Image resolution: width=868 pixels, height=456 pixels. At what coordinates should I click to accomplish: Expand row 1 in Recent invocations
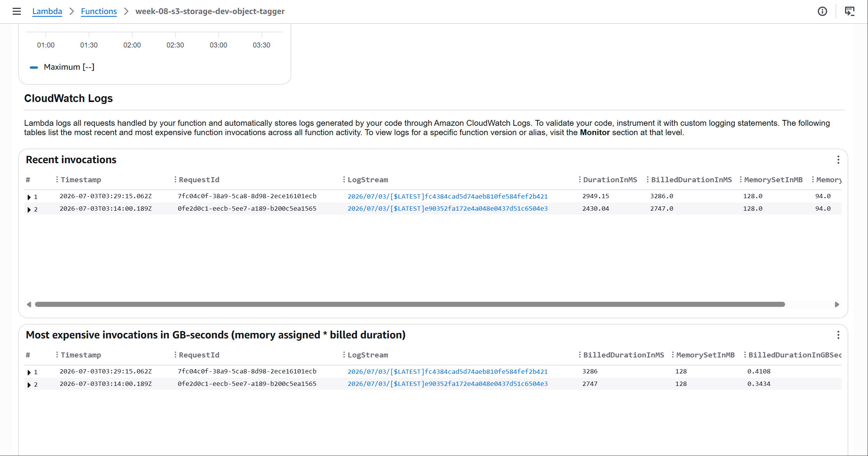29,197
